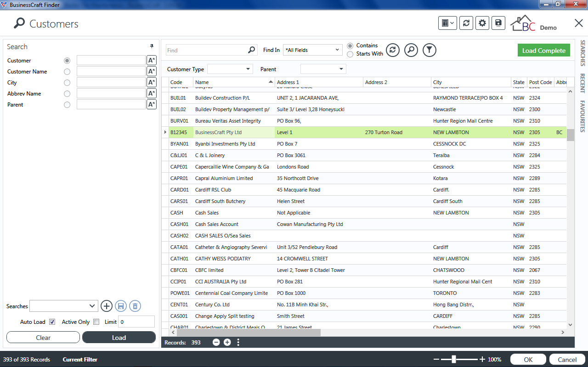Delete the saved search with the trash icon
The height and width of the screenshot is (367, 588).
click(x=135, y=306)
